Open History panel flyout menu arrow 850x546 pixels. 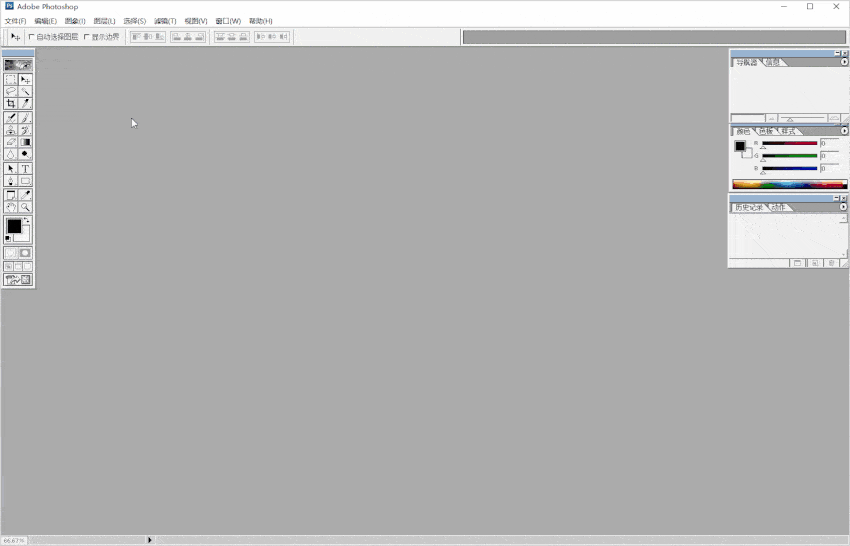[843, 207]
